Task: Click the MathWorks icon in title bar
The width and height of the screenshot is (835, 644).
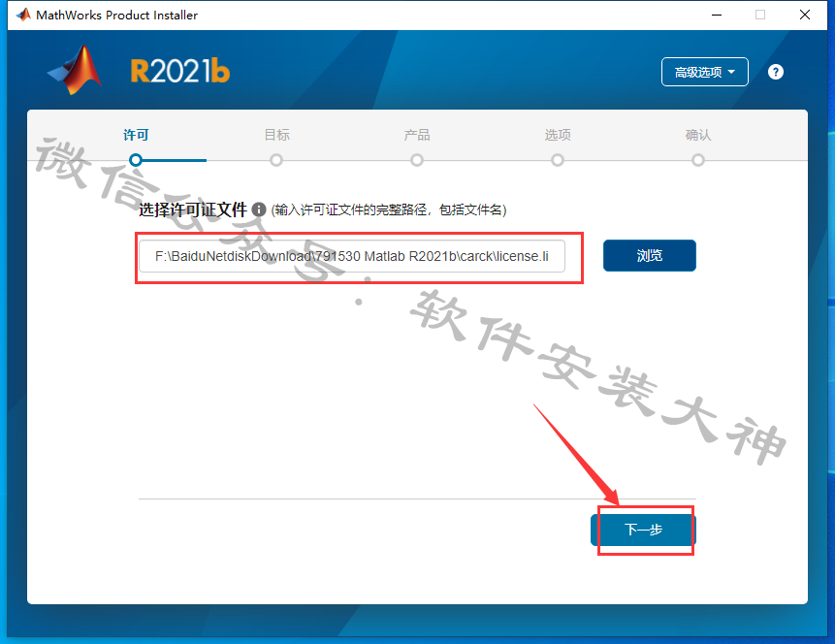Action: tap(23, 15)
